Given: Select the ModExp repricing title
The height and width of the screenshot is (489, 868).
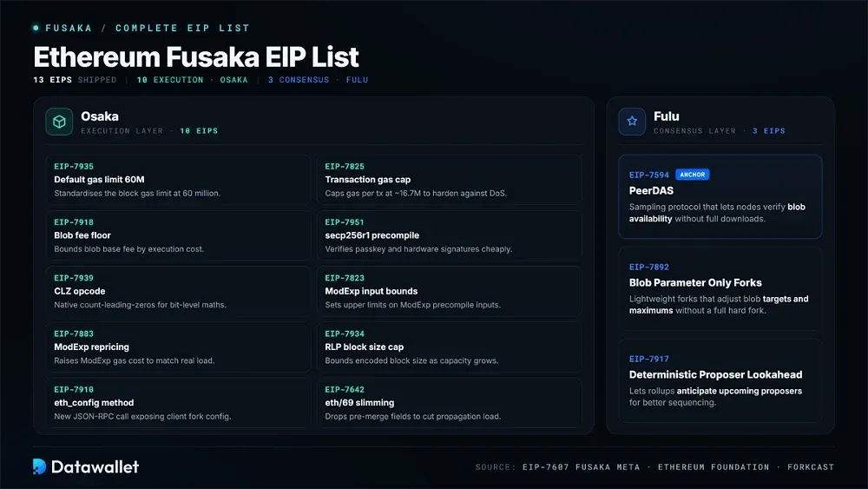Looking at the screenshot, I should (x=91, y=347).
